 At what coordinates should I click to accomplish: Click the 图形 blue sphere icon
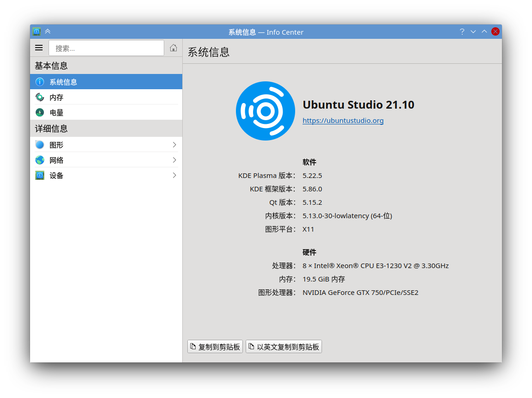point(40,145)
